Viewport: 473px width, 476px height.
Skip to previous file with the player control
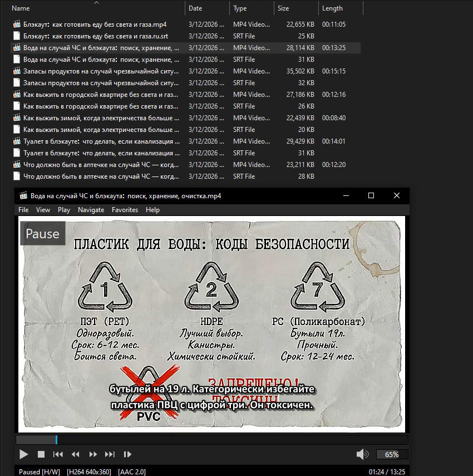58,454
